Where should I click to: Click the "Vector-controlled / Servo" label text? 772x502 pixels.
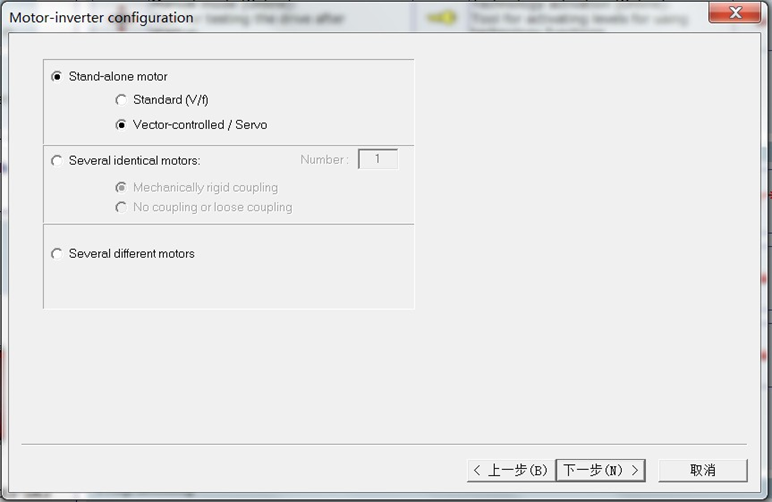(200, 125)
